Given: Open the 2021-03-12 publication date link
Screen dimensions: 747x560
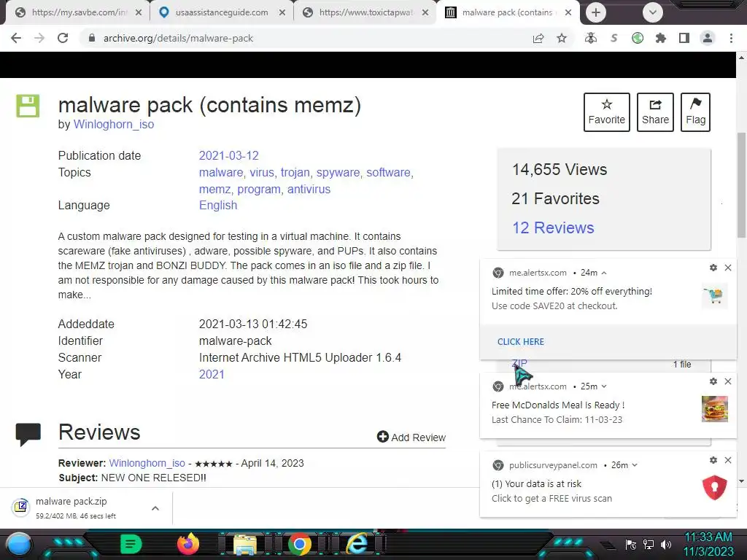Looking at the screenshot, I should 228,156.
